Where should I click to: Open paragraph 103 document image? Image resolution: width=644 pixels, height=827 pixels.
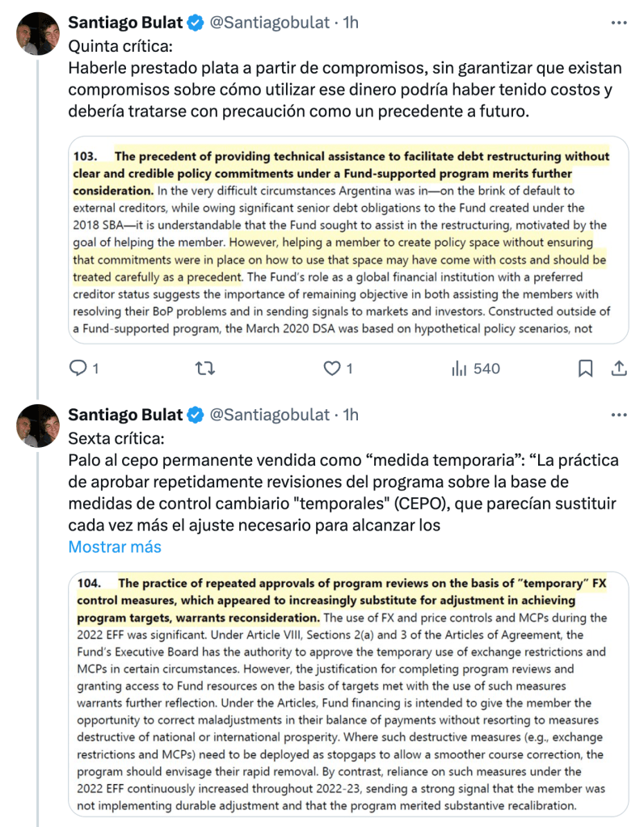tap(348, 239)
